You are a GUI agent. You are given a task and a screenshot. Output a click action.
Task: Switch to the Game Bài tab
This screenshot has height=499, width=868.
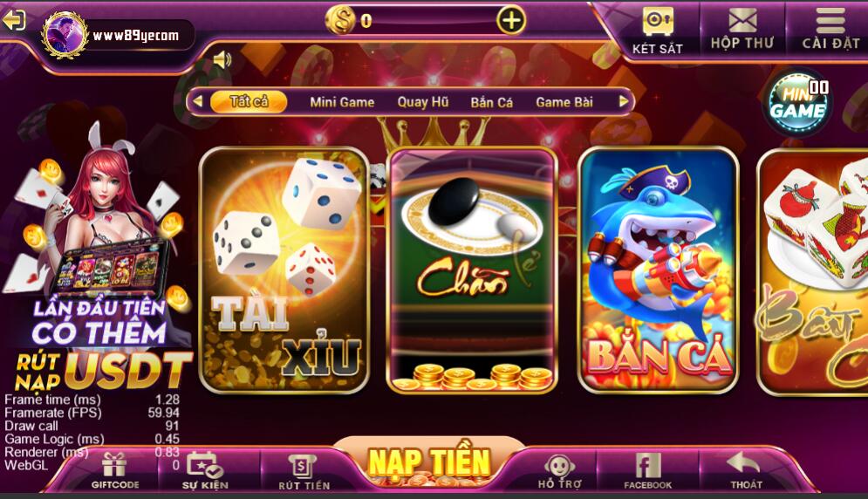click(564, 102)
